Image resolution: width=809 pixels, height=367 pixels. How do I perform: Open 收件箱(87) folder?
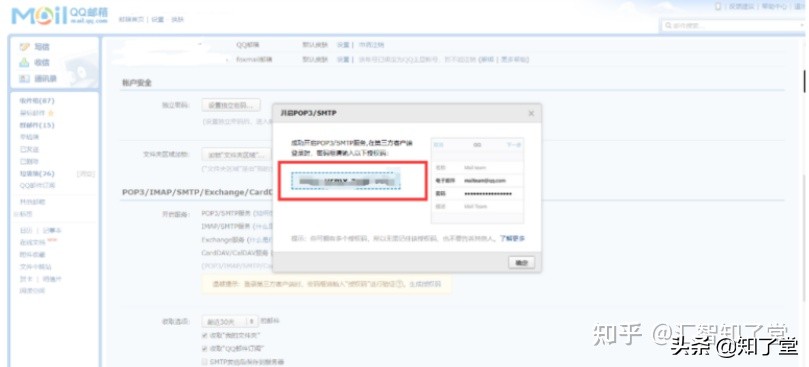37,101
